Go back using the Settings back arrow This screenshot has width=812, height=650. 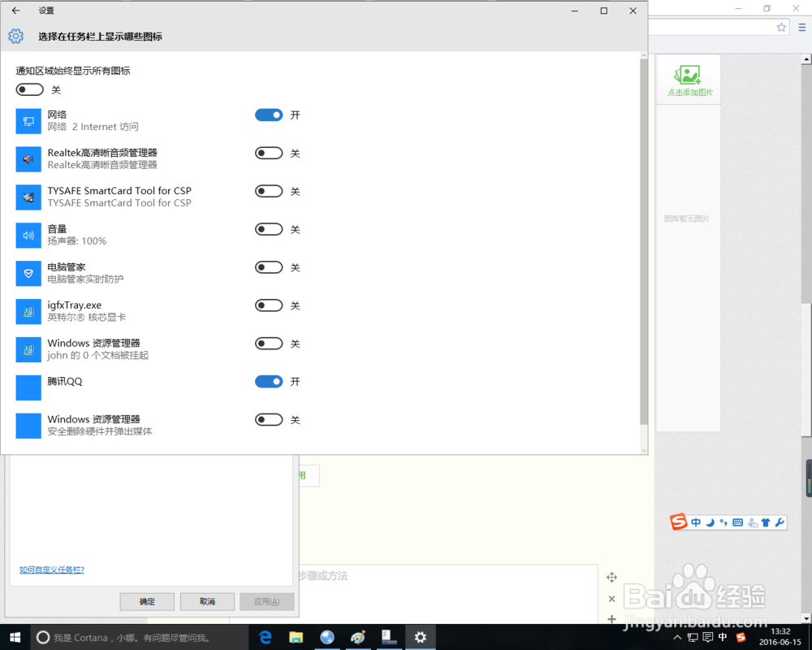click(16, 11)
